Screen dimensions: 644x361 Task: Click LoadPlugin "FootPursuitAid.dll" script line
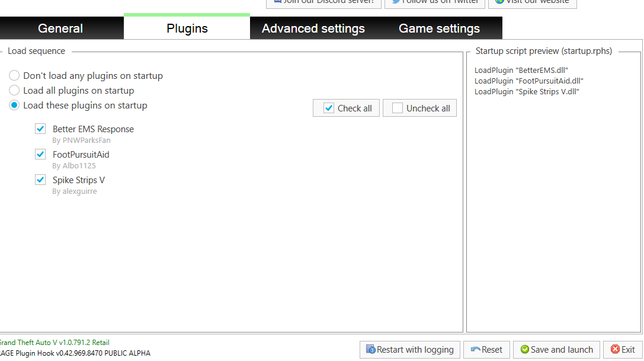tap(528, 81)
